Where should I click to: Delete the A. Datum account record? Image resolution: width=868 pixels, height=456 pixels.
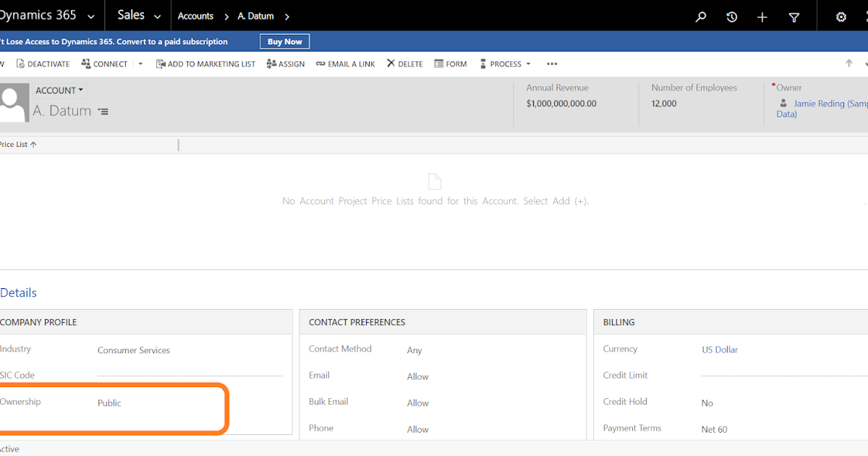[404, 64]
